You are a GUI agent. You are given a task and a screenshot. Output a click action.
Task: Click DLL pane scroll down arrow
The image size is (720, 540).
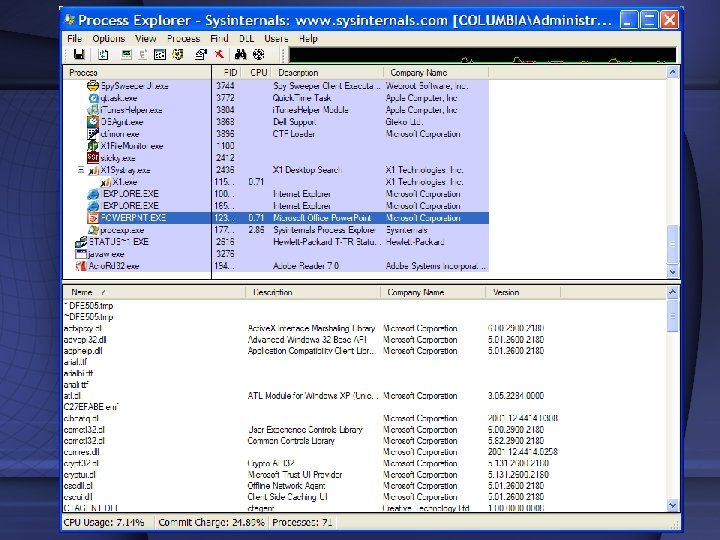pos(672,505)
